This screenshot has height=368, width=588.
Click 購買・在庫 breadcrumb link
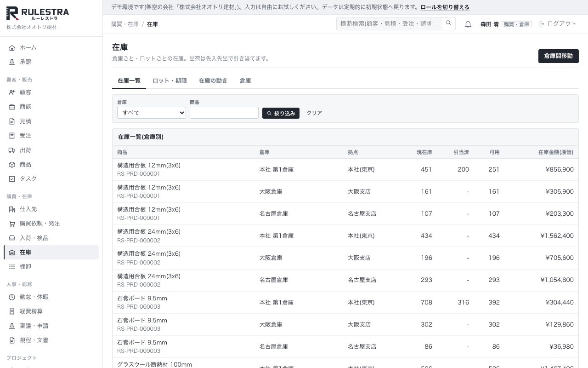click(x=125, y=24)
